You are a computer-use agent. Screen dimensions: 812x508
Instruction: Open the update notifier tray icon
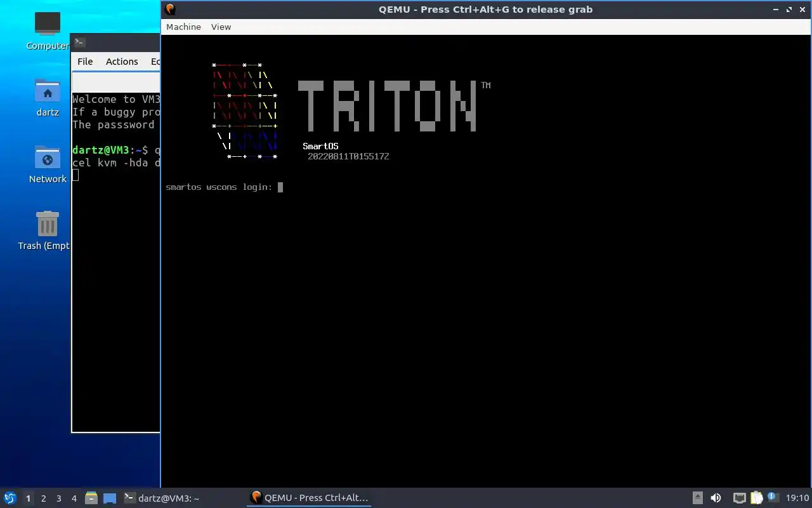(772, 497)
